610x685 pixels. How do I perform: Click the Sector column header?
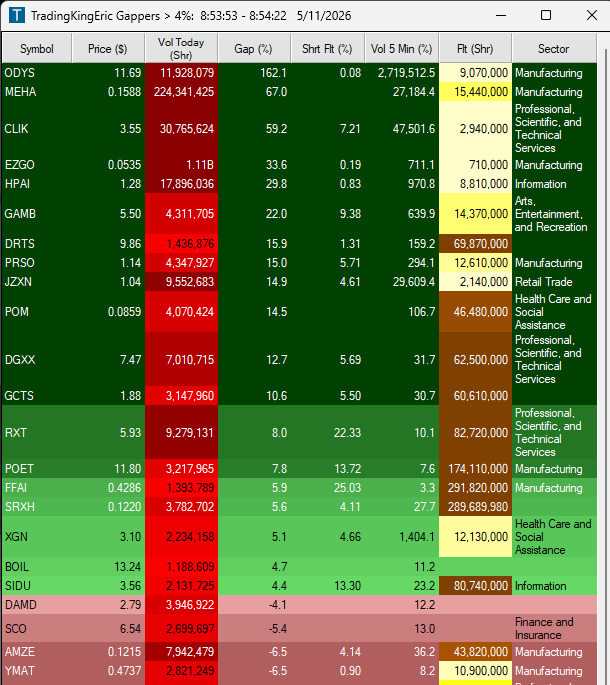pos(554,48)
